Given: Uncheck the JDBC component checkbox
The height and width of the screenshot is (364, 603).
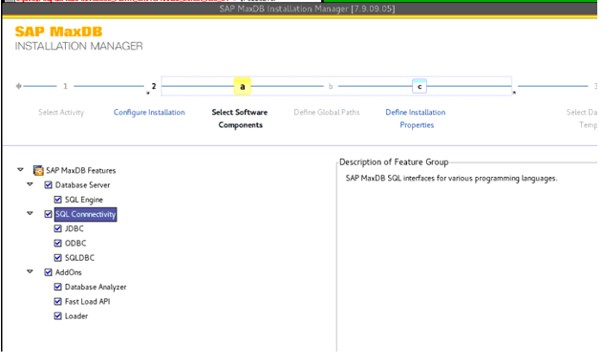Looking at the screenshot, I should point(57,228).
